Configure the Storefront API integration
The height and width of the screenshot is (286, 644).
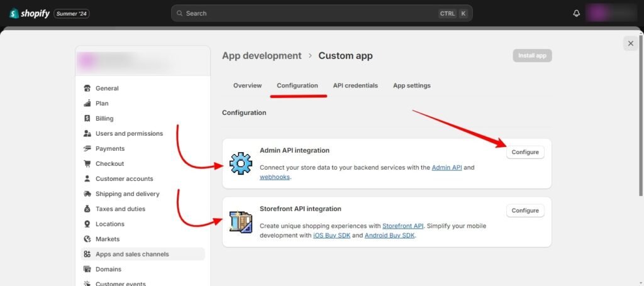point(525,211)
